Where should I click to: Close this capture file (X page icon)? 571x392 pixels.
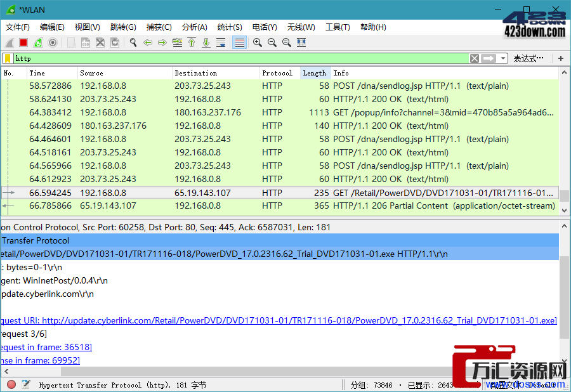[100, 42]
